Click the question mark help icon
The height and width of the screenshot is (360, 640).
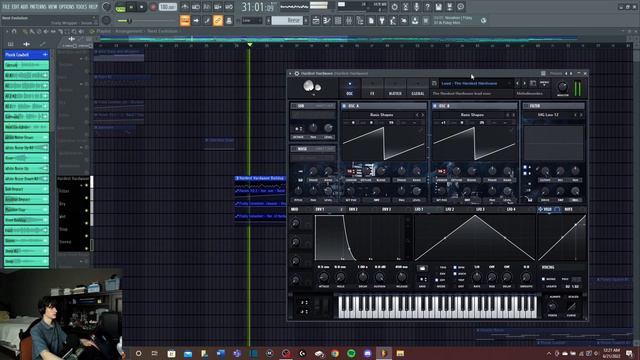pos(427,7)
